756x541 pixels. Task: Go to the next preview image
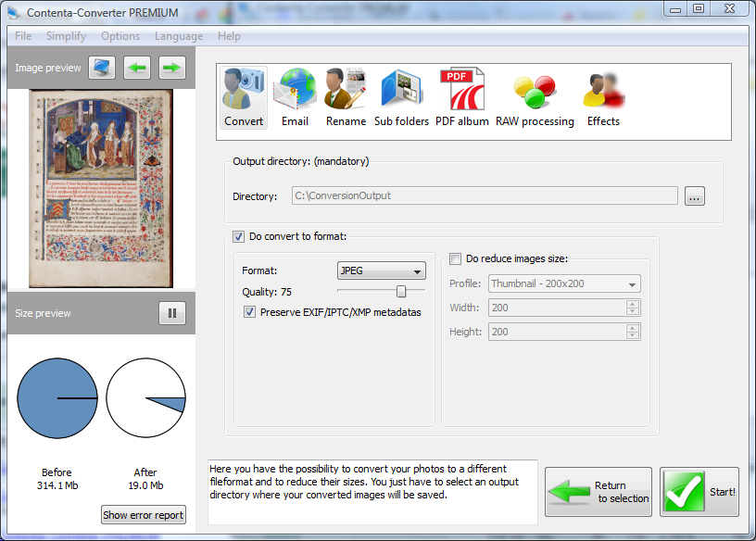pyautogui.click(x=171, y=67)
